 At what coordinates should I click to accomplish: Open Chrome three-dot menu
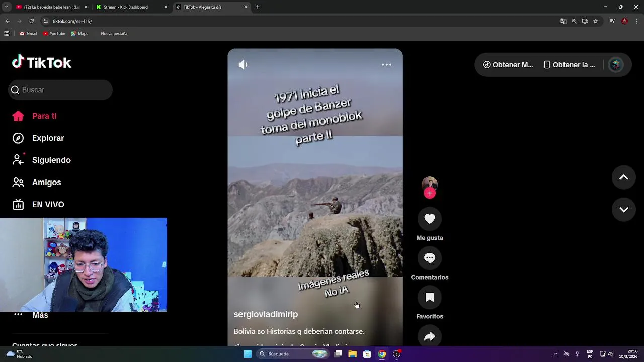click(x=636, y=21)
